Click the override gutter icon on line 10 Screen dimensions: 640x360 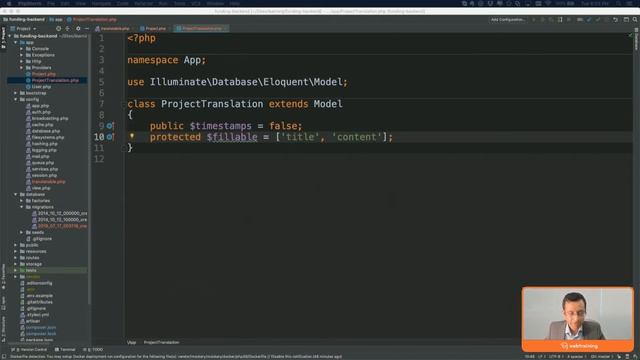point(110,137)
